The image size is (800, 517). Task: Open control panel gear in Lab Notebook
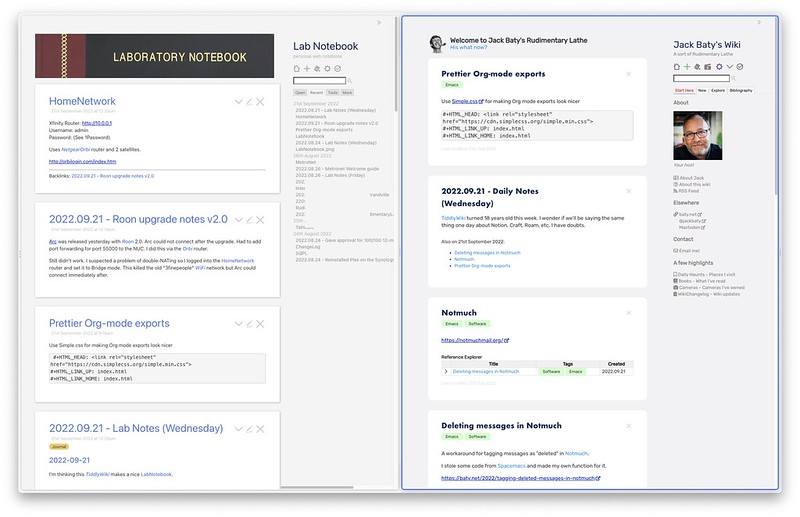point(325,68)
